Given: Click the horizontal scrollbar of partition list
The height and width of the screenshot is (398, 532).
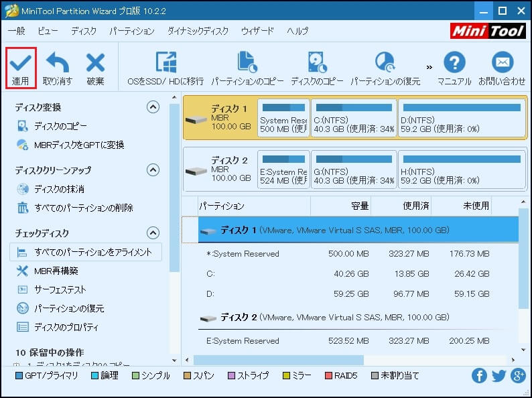Looking at the screenshot, I should [x=279, y=360].
